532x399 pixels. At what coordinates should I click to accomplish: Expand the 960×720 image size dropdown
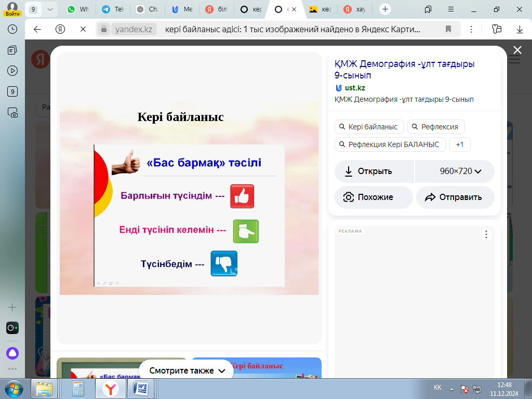coord(460,171)
